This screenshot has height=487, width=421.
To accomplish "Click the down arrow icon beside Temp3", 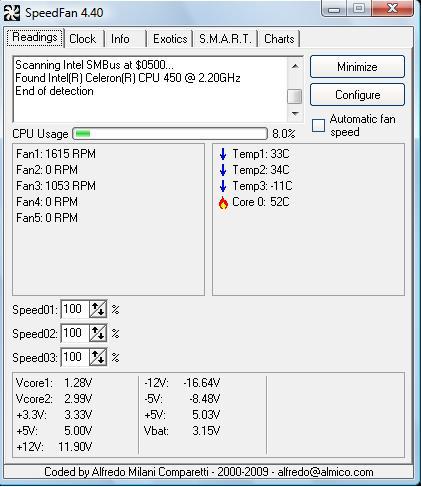I will [x=223, y=186].
